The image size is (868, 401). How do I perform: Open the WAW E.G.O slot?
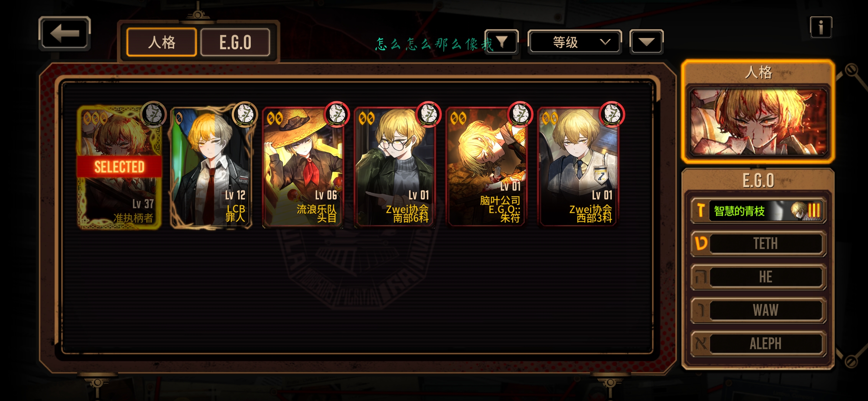pyautogui.click(x=758, y=310)
